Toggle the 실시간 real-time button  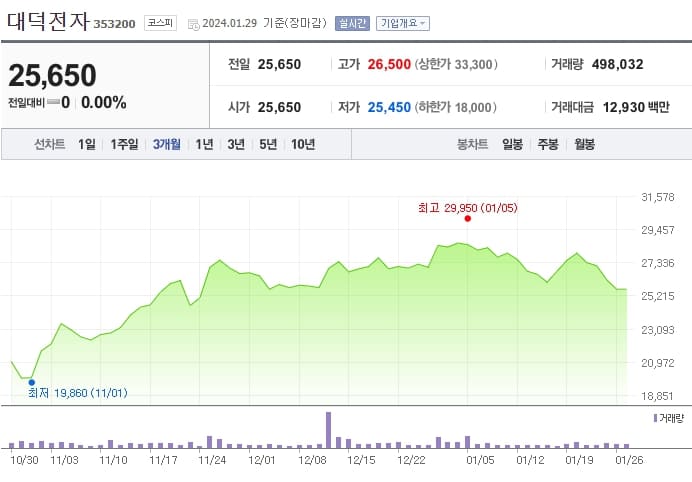pos(352,23)
